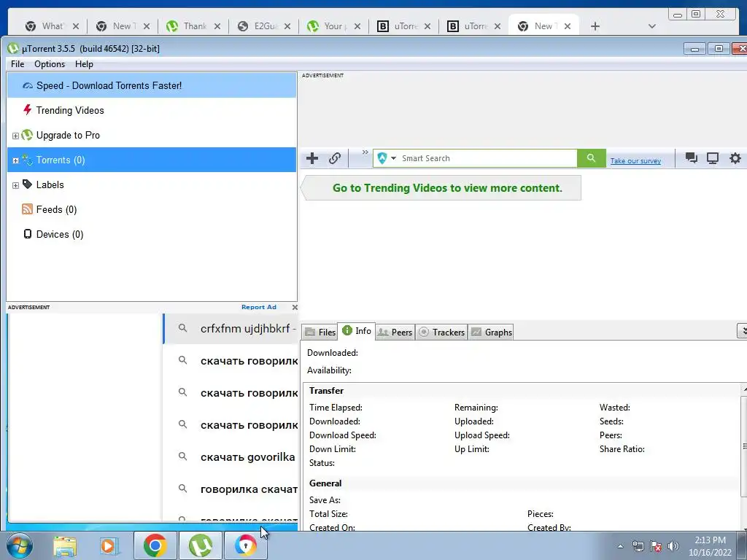Click the remote monitor toolbar icon
The width and height of the screenshot is (747, 560).
tap(713, 158)
